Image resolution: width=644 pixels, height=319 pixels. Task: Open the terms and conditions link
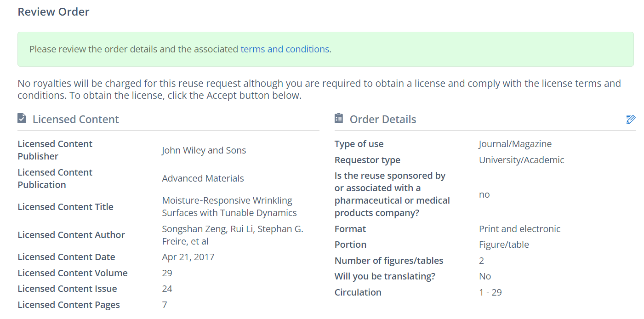pyautogui.click(x=285, y=49)
